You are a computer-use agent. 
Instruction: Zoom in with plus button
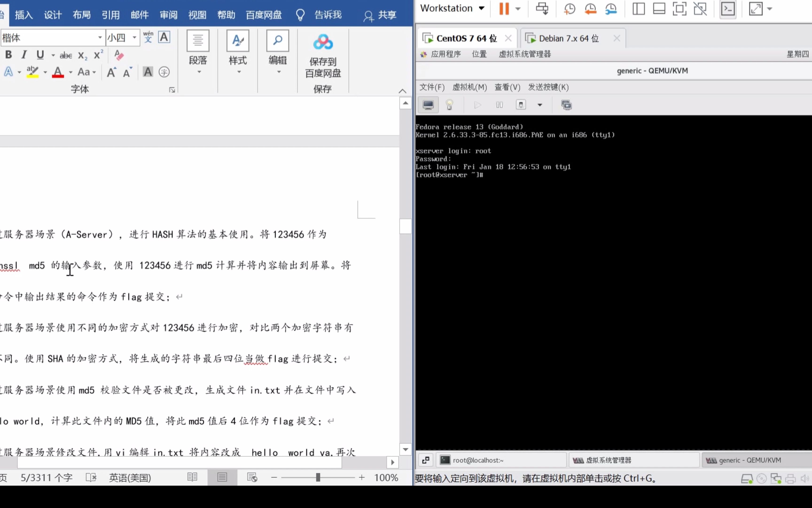362,477
